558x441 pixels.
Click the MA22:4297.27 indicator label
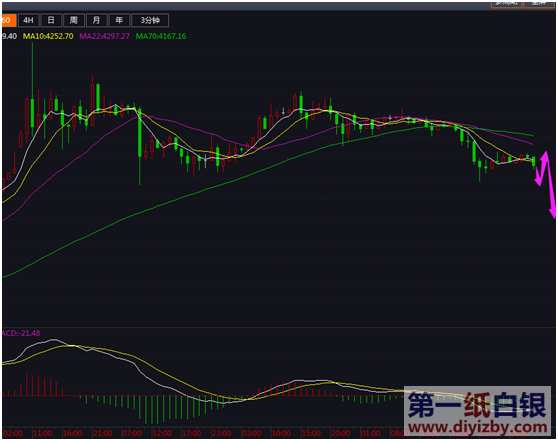(x=104, y=36)
